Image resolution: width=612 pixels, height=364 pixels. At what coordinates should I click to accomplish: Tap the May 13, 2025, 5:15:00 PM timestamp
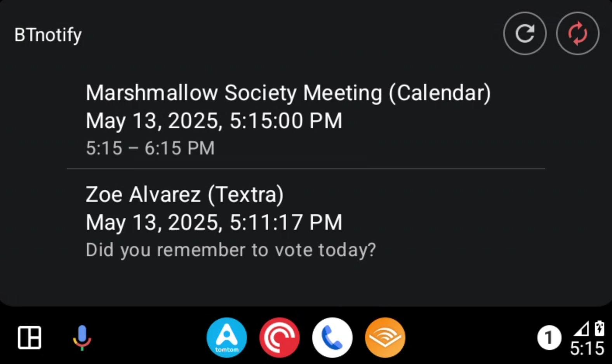(214, 121)
